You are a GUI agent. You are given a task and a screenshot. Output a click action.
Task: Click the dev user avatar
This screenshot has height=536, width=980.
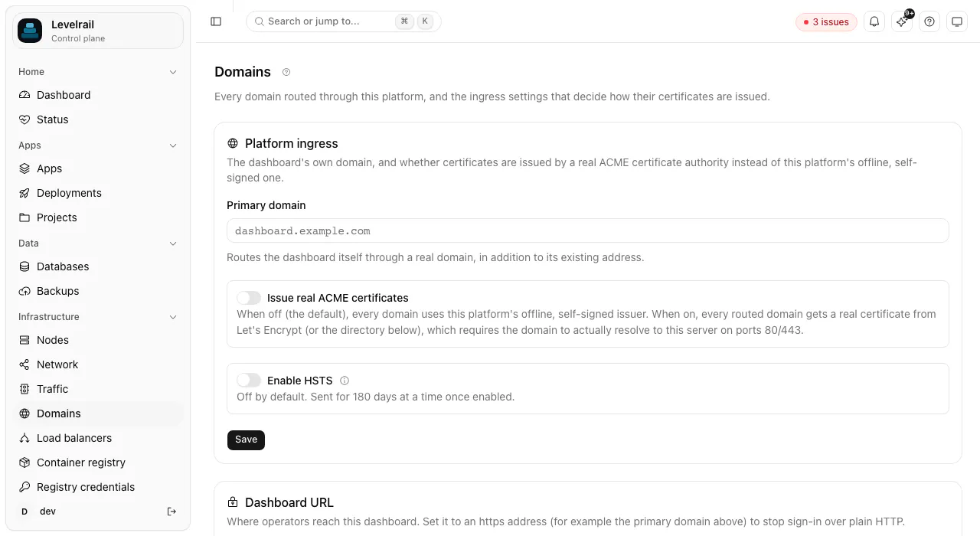tap(24, 511)
